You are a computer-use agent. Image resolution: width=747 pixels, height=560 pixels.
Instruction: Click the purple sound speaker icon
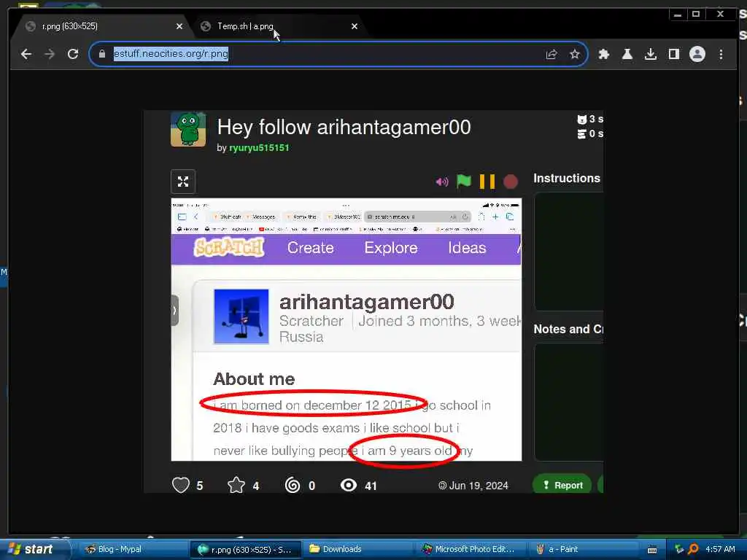(442, 182)
